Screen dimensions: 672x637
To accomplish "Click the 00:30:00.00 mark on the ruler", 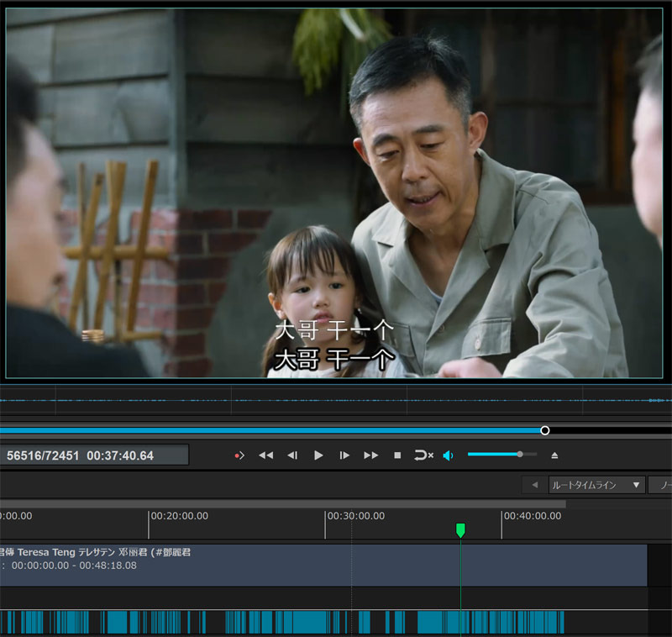I will coord(356,516).
